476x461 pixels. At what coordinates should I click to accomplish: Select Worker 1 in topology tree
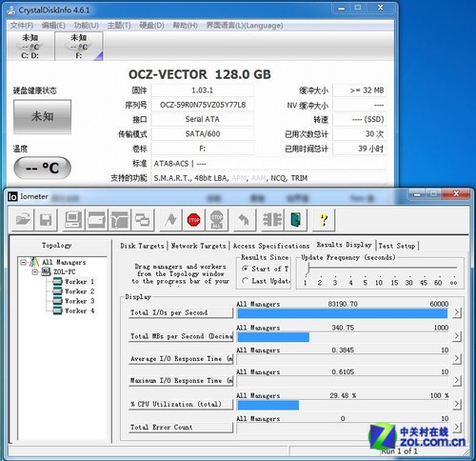point(73,281)
